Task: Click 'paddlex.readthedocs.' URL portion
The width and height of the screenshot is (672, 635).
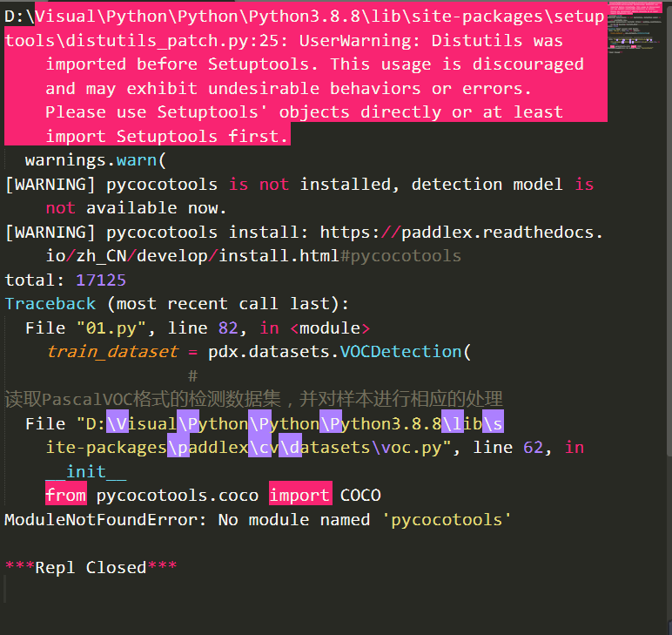Action: pyautogui.click(x=502, y=232)
